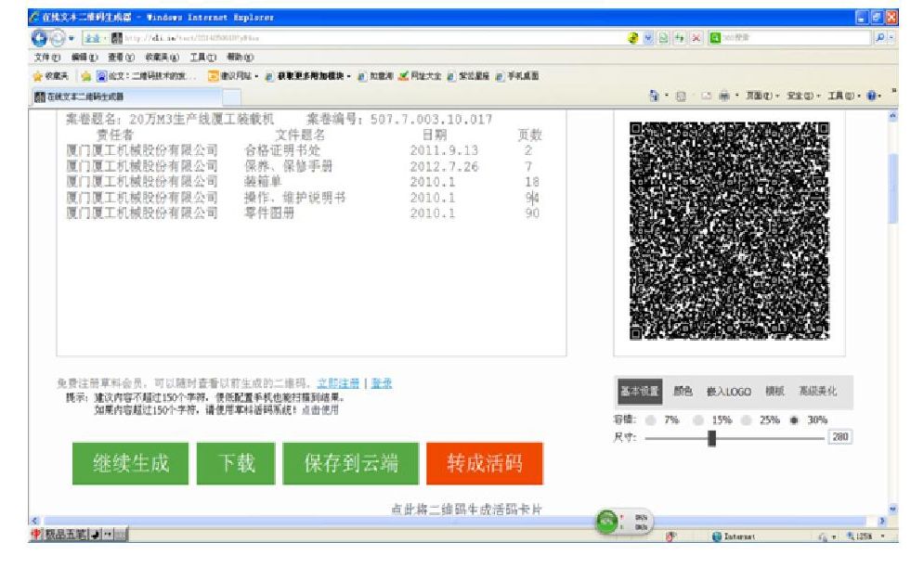The width and height of the screenshot is (924, 568).
Task: Select the 25% error correction radio button
Action: click(747, 420)
